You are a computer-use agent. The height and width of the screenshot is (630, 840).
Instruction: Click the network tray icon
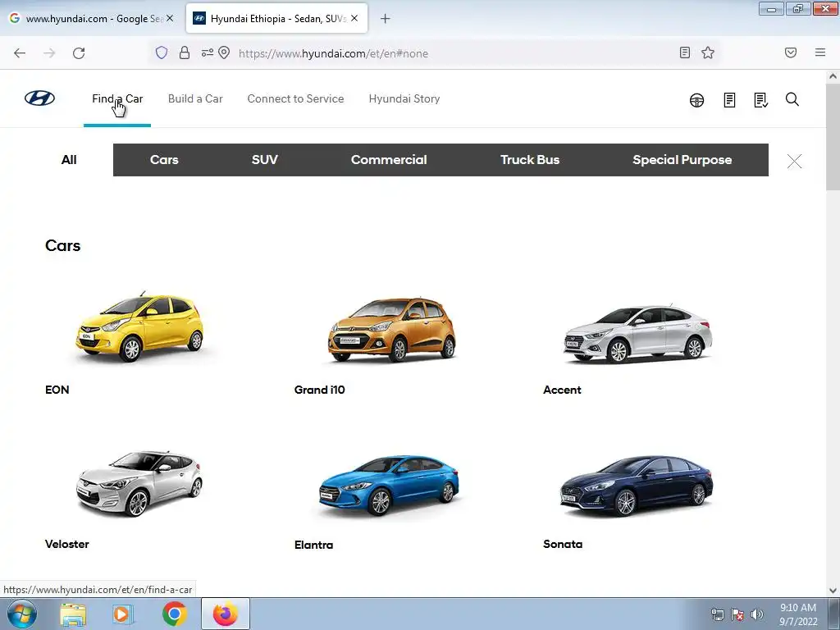coord(717,614)
